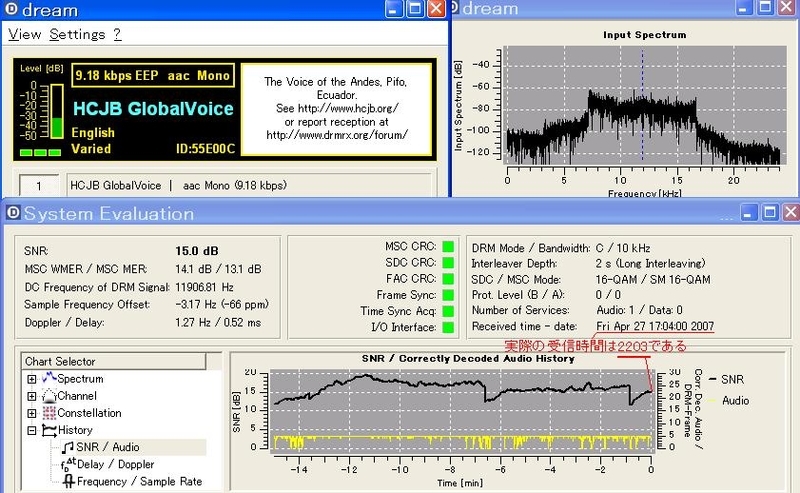The height and width of the screenshot is (493, 800).
Task: Click the Channel chart icon
Action: [49, 396]
